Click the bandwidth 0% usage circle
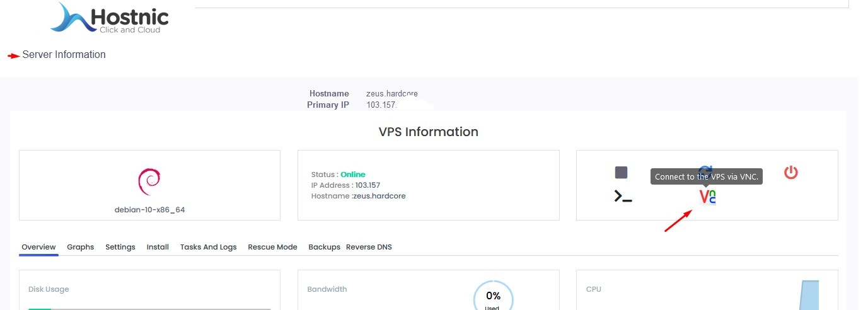The height and width of the screenshot is (310, 868). coord(492,297)
